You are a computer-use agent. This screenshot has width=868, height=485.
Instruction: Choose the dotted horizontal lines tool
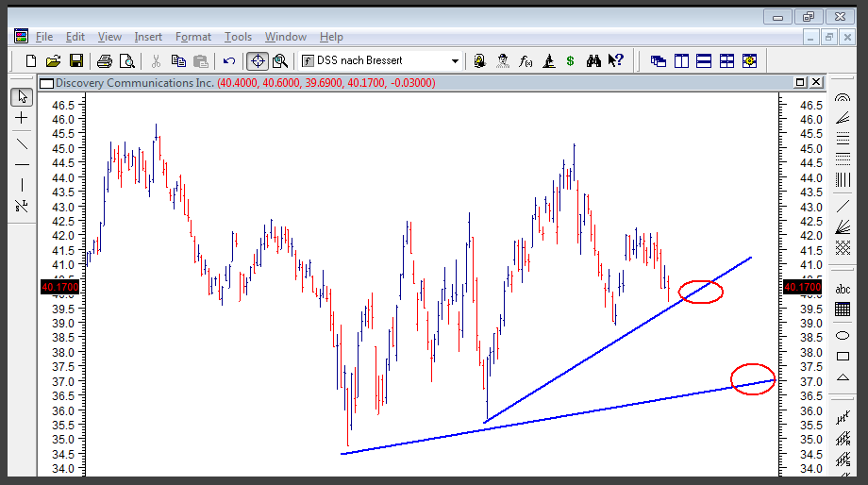pyautogui.click(x=843, y=159)
